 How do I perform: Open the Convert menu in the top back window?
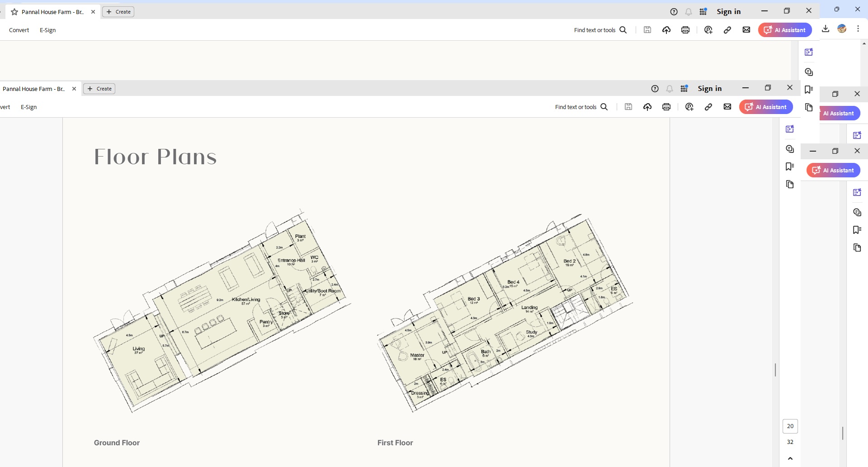[x=19, y=30]
